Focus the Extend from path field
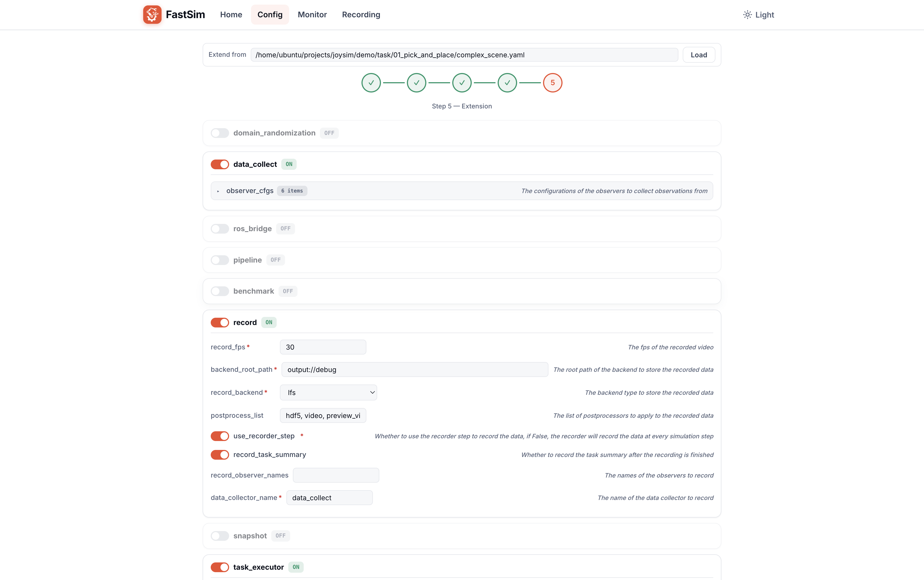924x580 pixels. pos(464,55)
